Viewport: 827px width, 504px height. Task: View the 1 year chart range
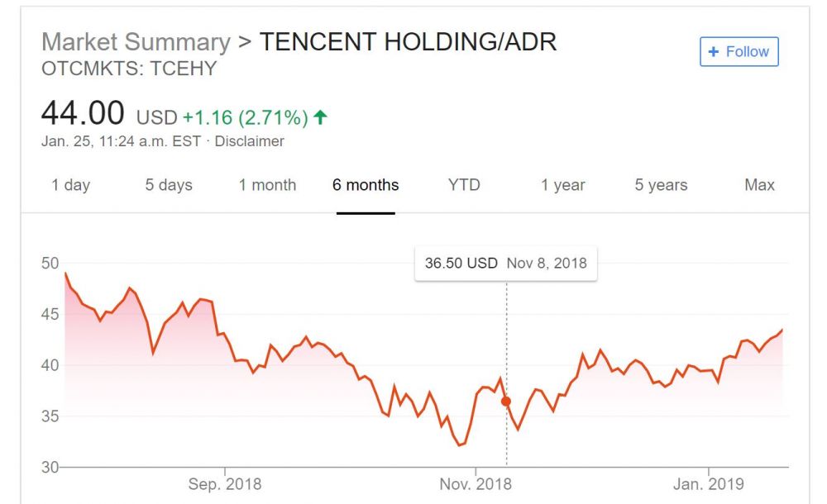tap(563, 185)
